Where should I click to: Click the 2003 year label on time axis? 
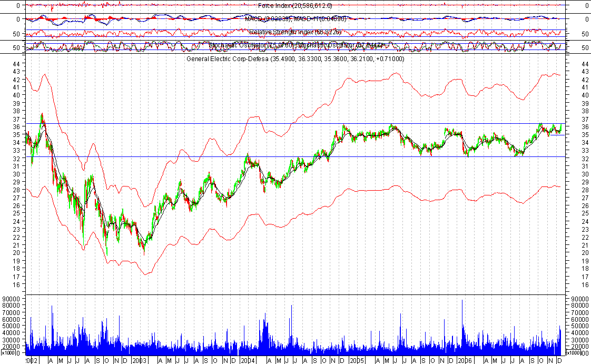[x=139, y=361]
